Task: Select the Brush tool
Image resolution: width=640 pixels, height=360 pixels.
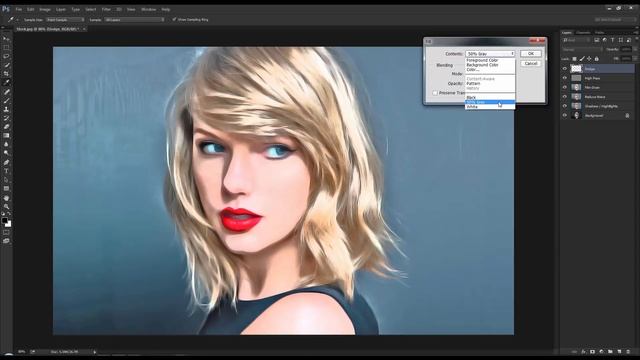Action: coord(6,100)
